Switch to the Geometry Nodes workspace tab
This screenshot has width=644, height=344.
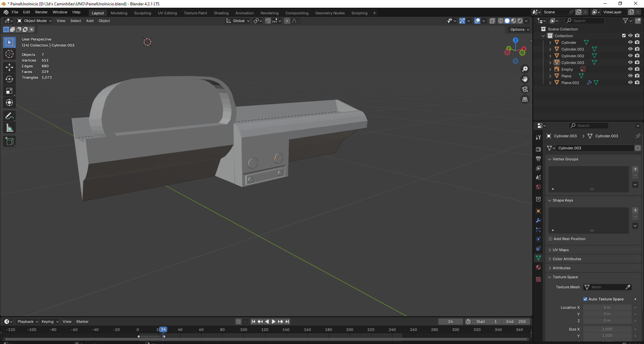tap(330, 13)
